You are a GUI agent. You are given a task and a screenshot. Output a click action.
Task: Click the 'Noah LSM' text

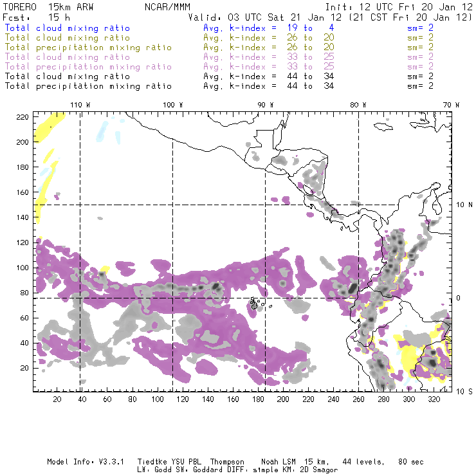point(279,462)
